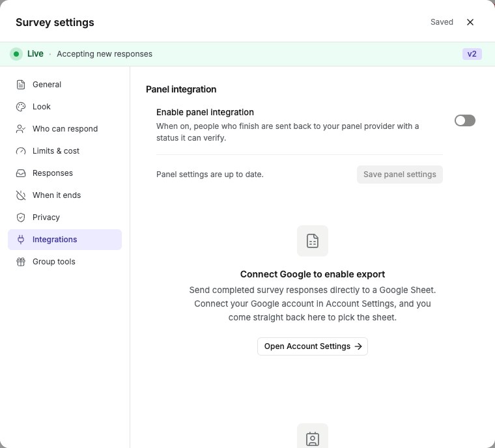This screenshot has width=495, height=448.
Task: Click Open Account Settings button
Action: tap(313, 346)
